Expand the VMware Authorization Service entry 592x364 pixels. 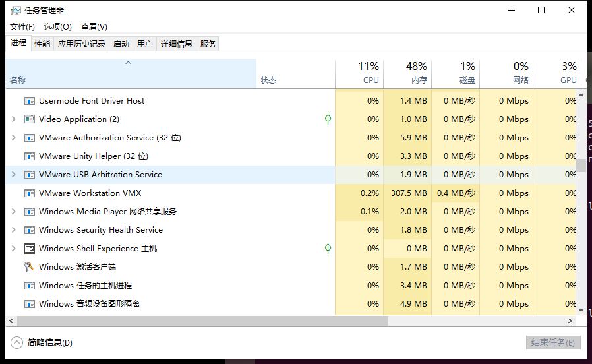[x=14, y=138]
